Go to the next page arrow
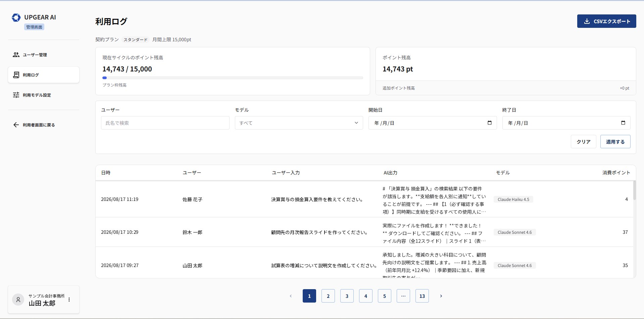The height and width of the screenshot is (319, 644). click(441, 296)
